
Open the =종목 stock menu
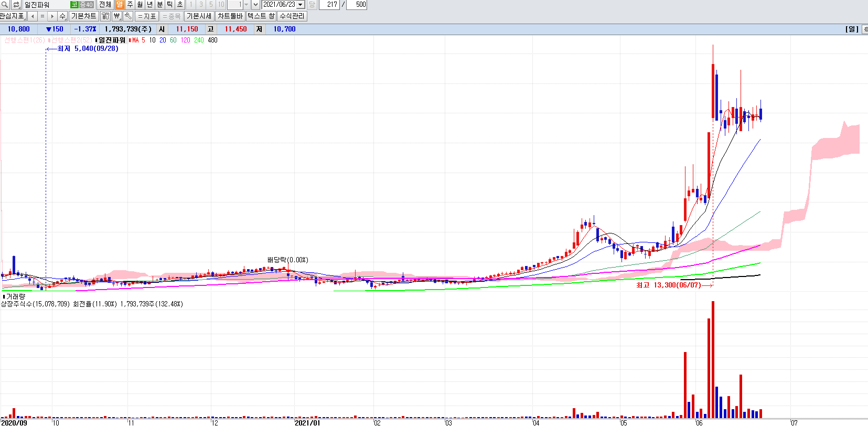click(172, 16)
